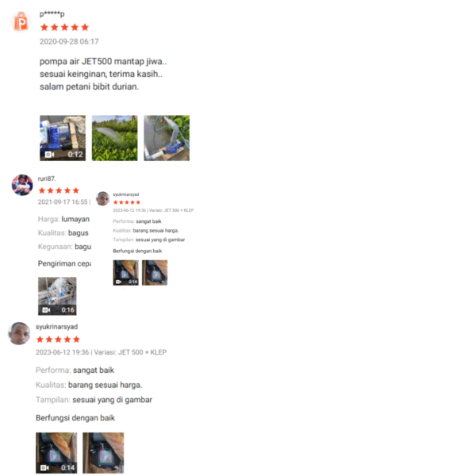
Task: Click the five-star rating of the p*****p review
Action: [65, 27]
